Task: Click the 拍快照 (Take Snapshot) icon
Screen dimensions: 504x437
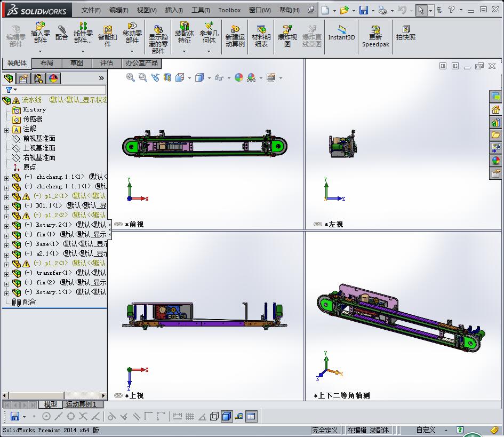Action: (x=406, y=32)
